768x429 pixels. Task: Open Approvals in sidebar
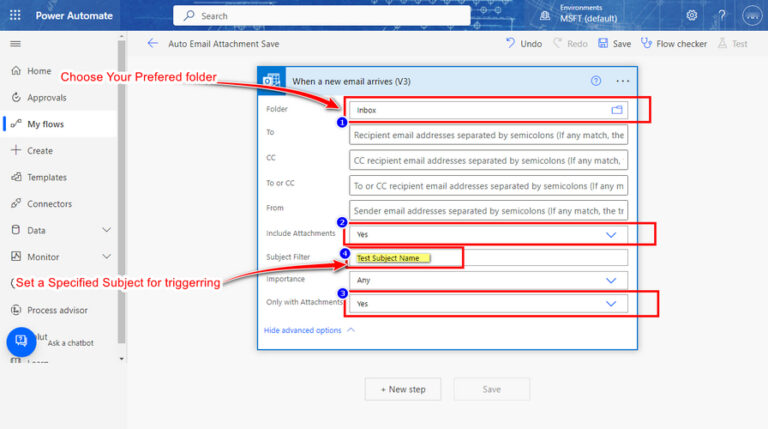(47, 97)
